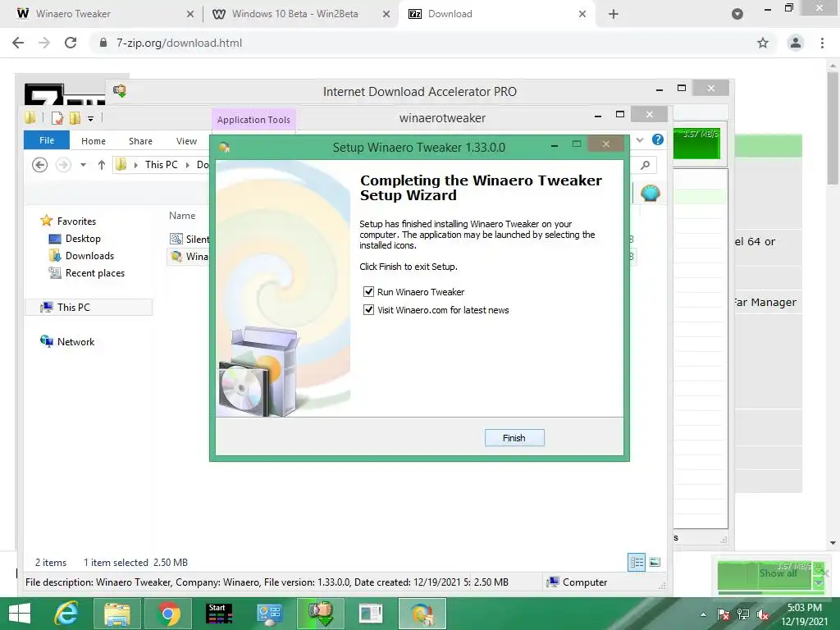Switch to the View ribbon tab
Image resolution: width=840 pixels, height=630 pixels.
pyautogui.click(x=186, y=141)
